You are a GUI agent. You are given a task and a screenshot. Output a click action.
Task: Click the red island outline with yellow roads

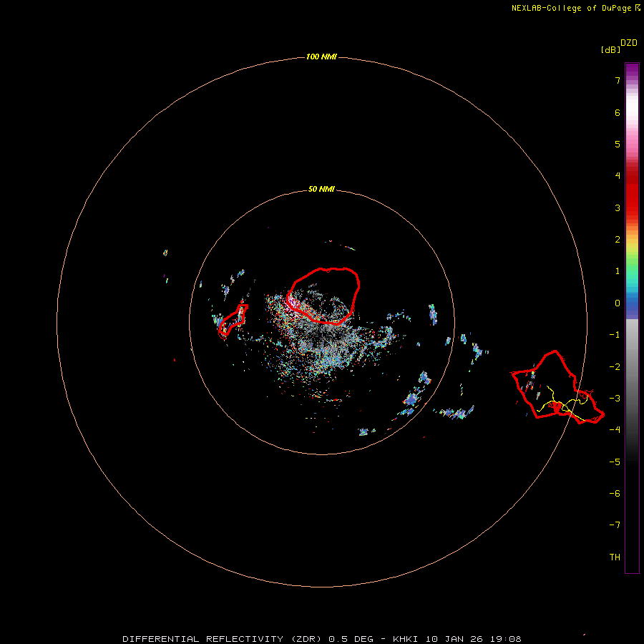click(x=557, y=387)
